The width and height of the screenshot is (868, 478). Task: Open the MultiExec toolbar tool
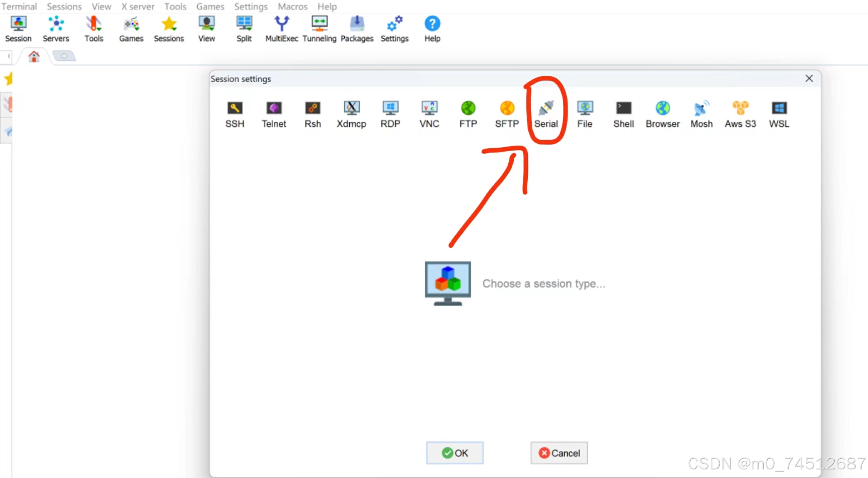coord(282,29)
